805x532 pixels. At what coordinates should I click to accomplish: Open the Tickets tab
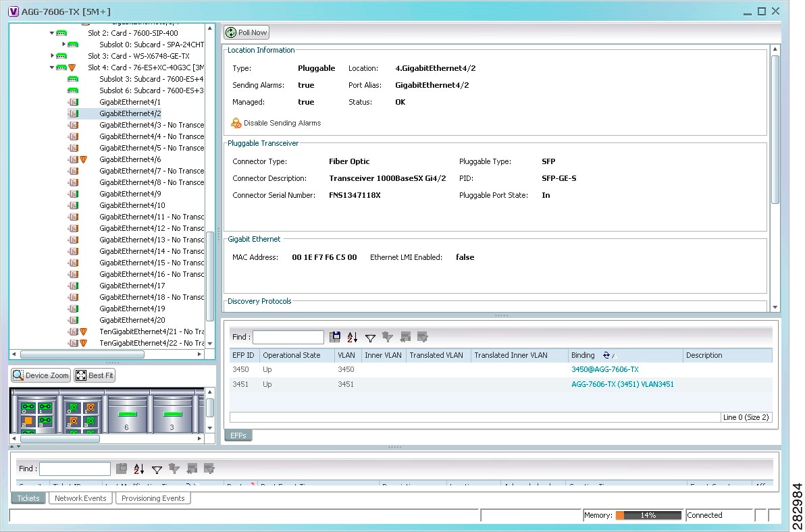coord(28,498)
